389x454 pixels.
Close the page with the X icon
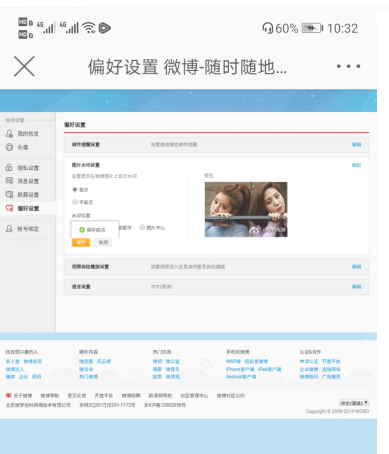click(24, 66)
